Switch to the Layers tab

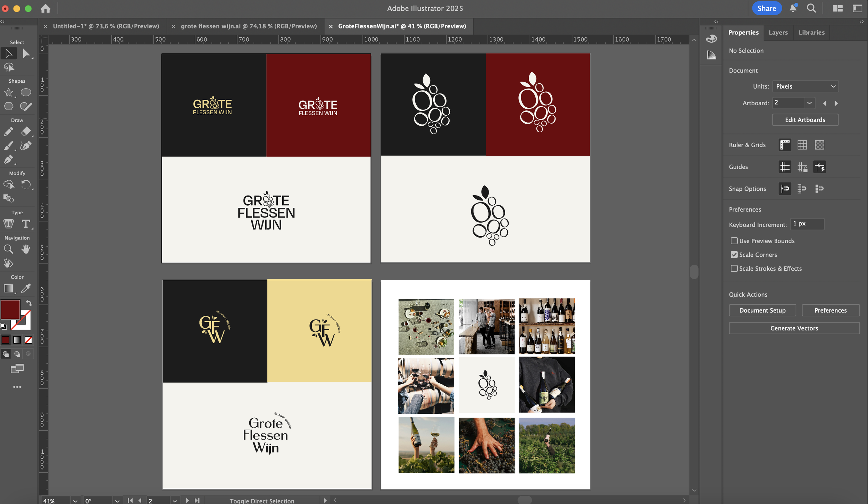click(x=778, y=32)
